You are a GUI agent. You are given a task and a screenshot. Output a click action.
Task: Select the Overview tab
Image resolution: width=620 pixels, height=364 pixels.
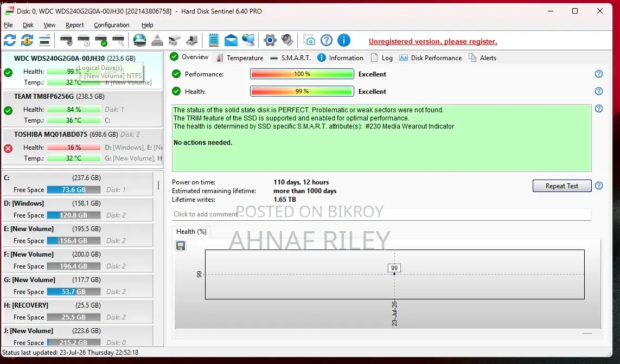(189, 57)
